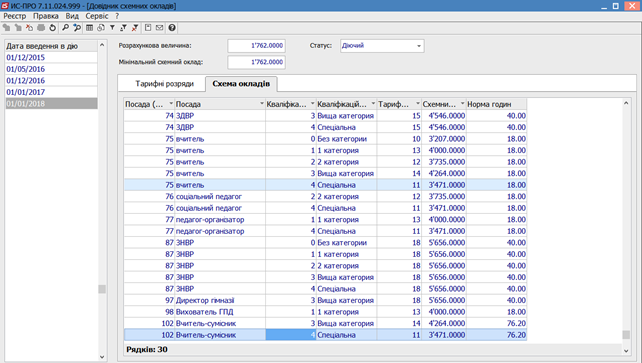This screenshot has width=642, height=363.
Task: Switch to the Тарифні розряди tab
Action: point(165,84)
